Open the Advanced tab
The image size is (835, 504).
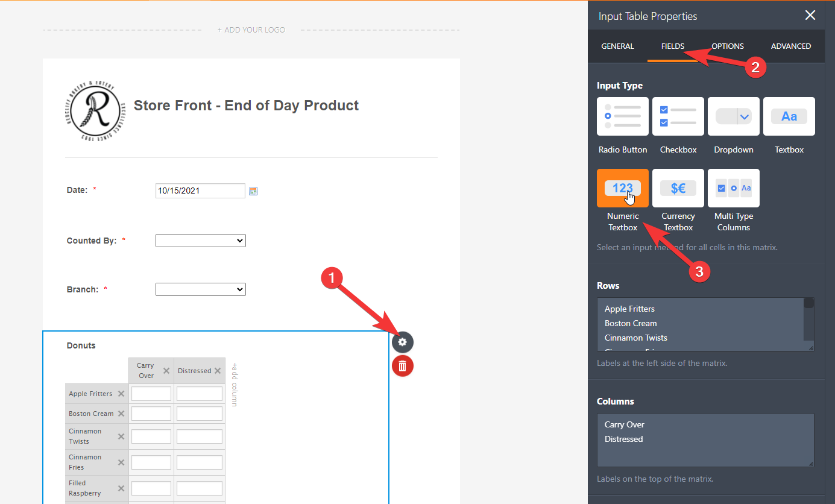click(790, 46)
